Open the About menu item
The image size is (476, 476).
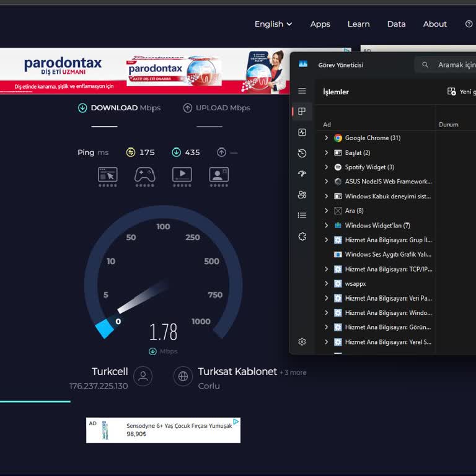pyautogui.click(x=434, y=24)
